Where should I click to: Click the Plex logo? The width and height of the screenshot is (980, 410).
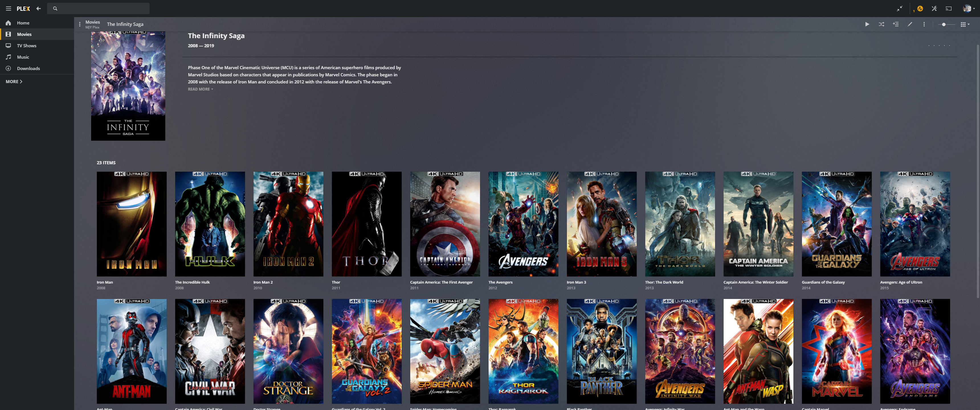tap(23, 8)
